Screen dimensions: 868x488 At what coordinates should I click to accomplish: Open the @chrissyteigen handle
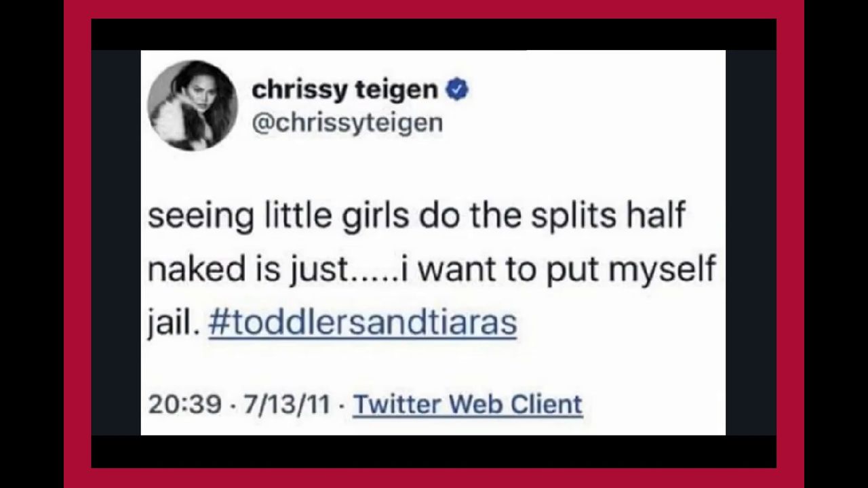[347, 123]
